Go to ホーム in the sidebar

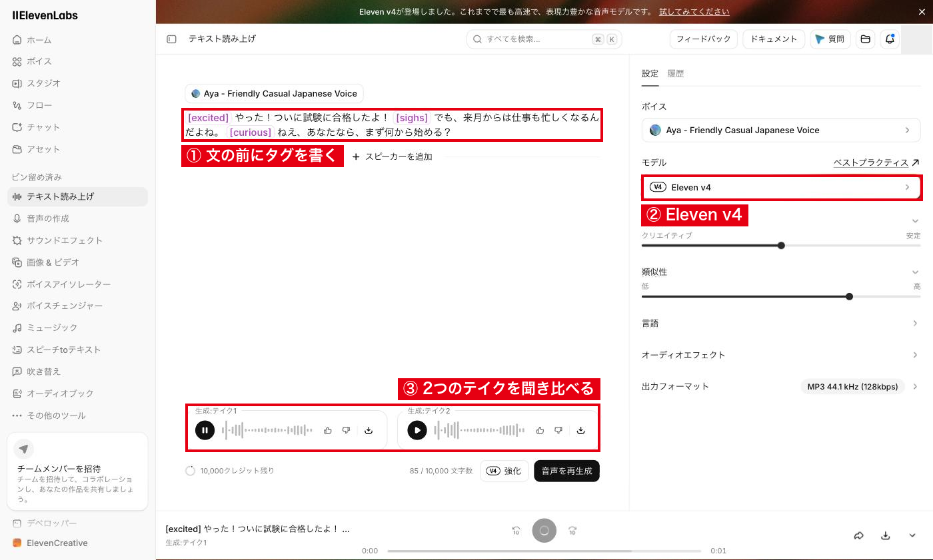(77, 40)
